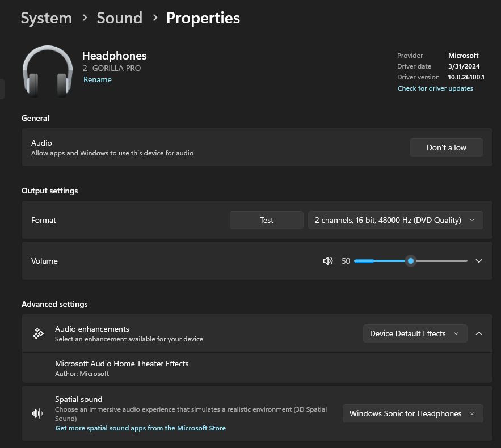Click Test to play sample sound
The image size is (501, 448).
[266, 220]
